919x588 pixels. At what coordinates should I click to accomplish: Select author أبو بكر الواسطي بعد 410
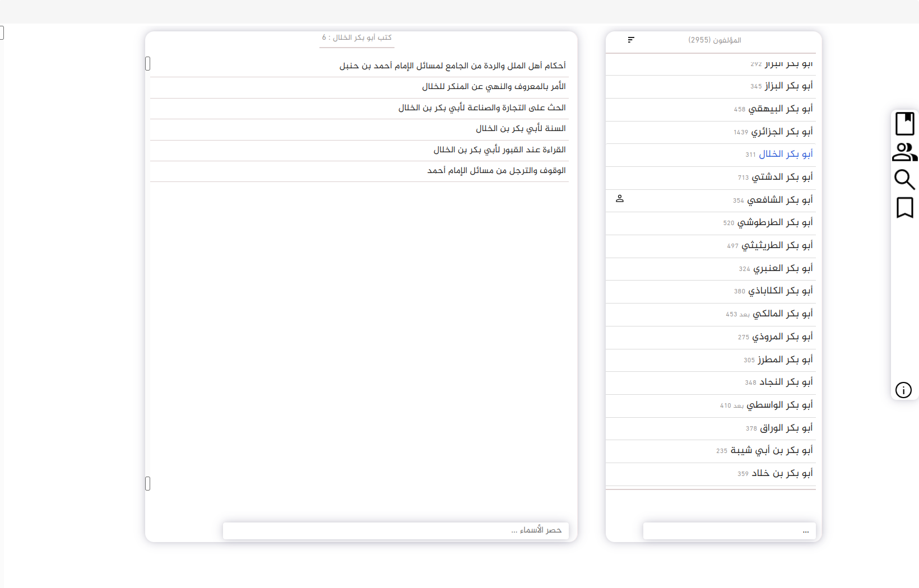coord(711,405)
